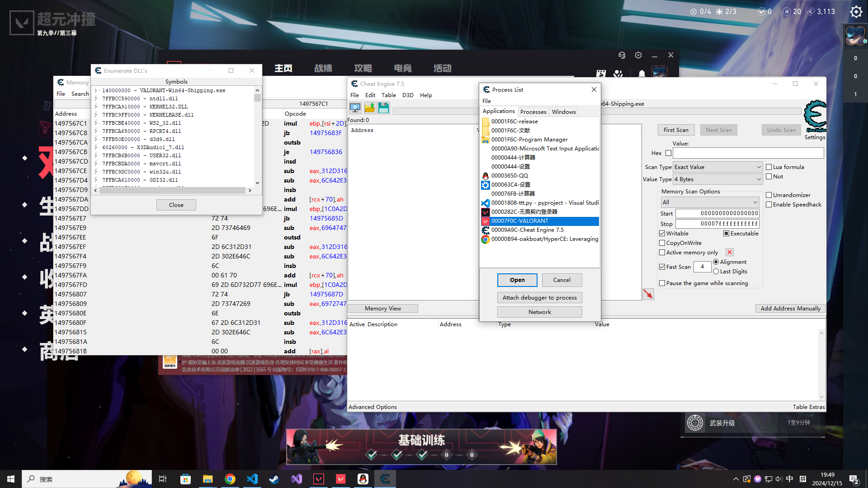Expand ntdll.dll symbol node
The image size is (868, 488).
tap(96, 99)
